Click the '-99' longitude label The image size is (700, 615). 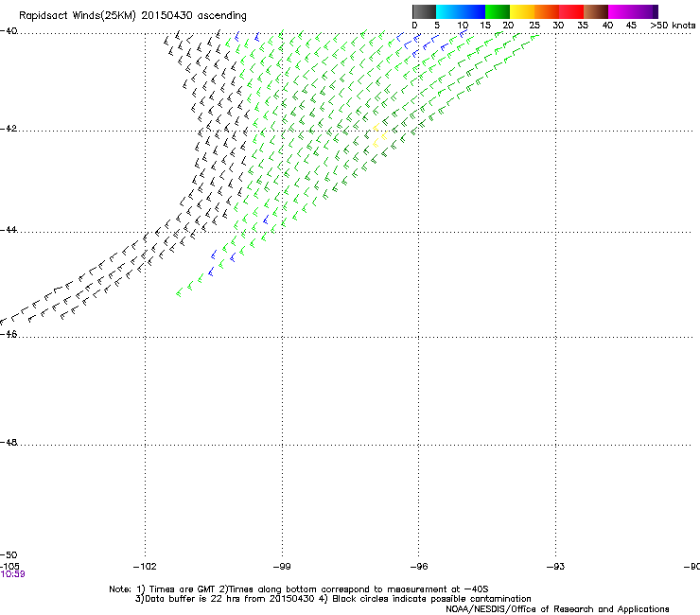tap(282, 567)
